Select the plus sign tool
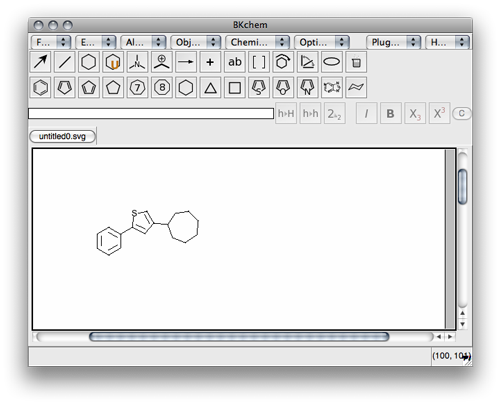Viewport: 500px width, 404px height. click(210, 62)
